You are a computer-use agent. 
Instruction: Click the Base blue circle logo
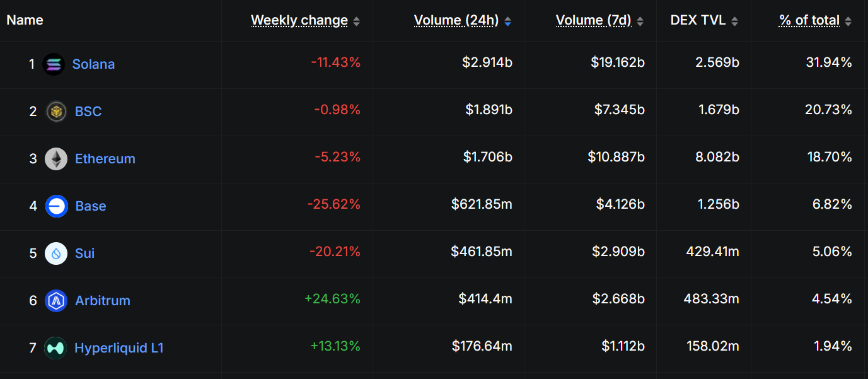click(56, 206)
